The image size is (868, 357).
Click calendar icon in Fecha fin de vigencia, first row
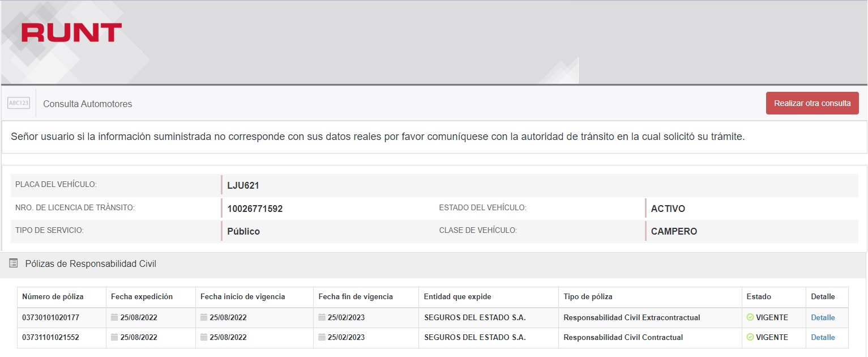pyautogui.click(x=322, y=317)
